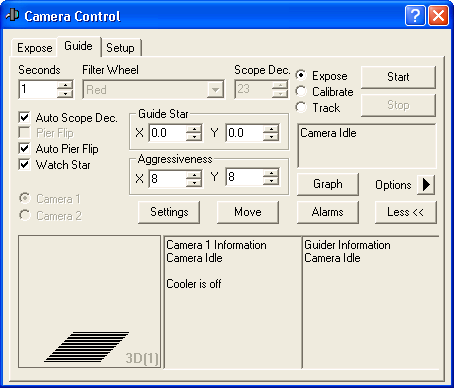
Task: Expand the Options arrow menu
Action: point(426,184)
